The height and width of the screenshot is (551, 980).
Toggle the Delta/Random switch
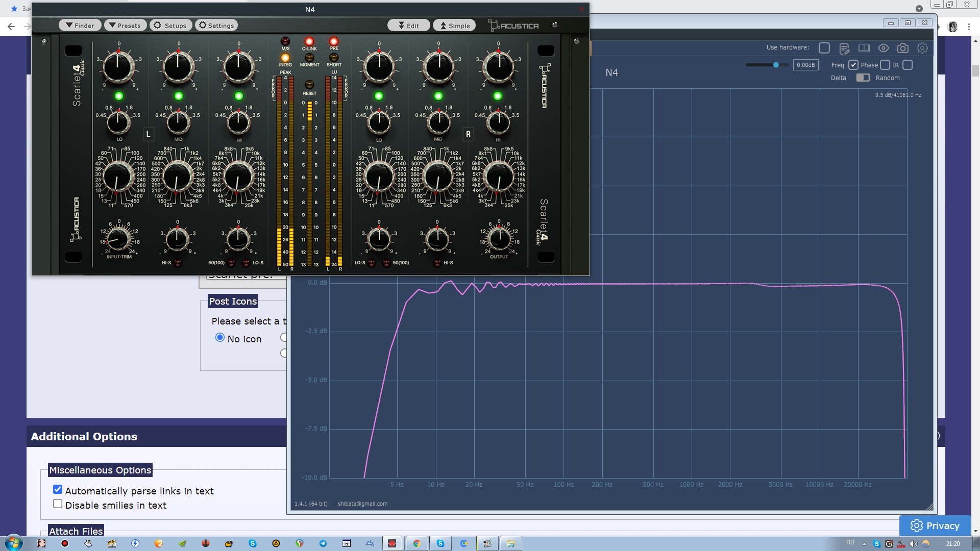coord(863,78)
